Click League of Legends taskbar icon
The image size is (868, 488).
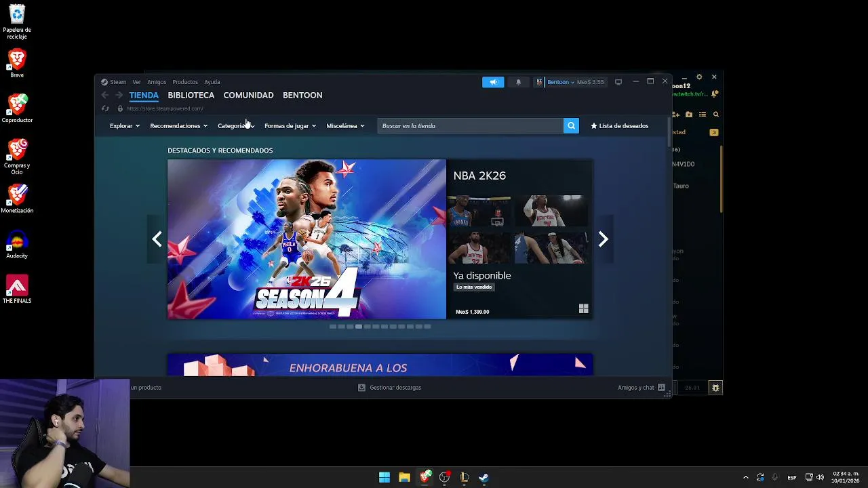[x=465, y=477]
